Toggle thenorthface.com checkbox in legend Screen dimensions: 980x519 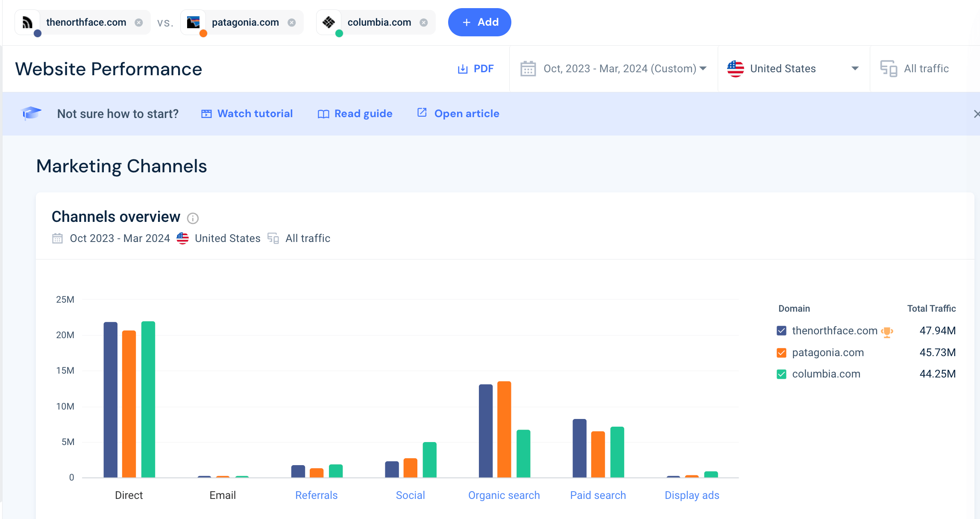coord(782,331)
